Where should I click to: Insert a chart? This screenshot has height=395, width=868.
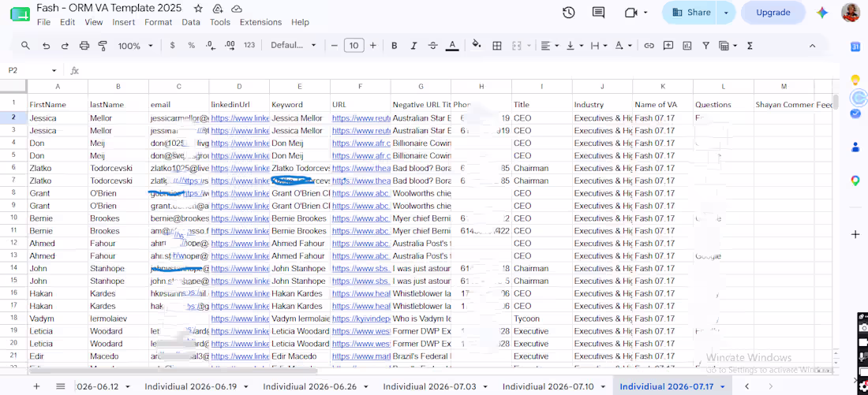pos(687,46)
